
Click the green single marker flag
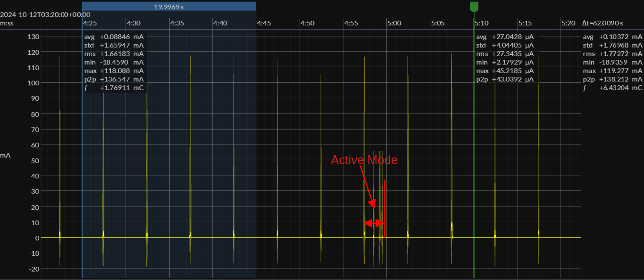[x=474, y=6]
